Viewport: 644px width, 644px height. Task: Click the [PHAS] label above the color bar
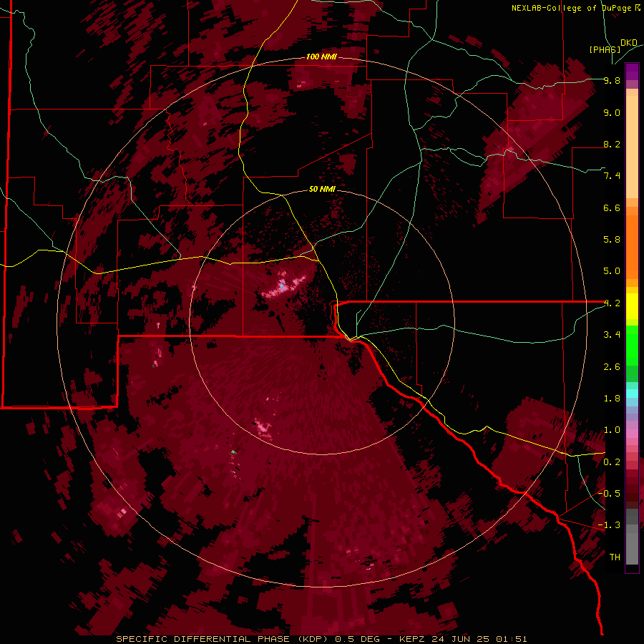tap(605, 49)
